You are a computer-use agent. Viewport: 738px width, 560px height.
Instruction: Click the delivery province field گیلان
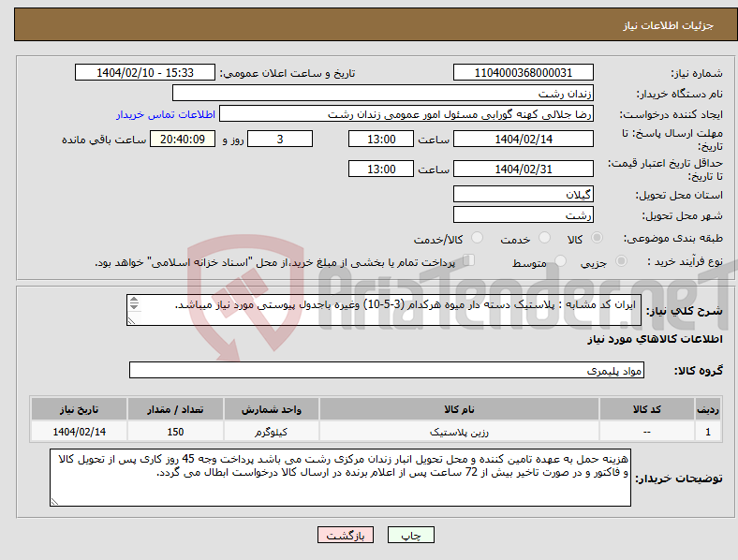click(x=523, y=194)
